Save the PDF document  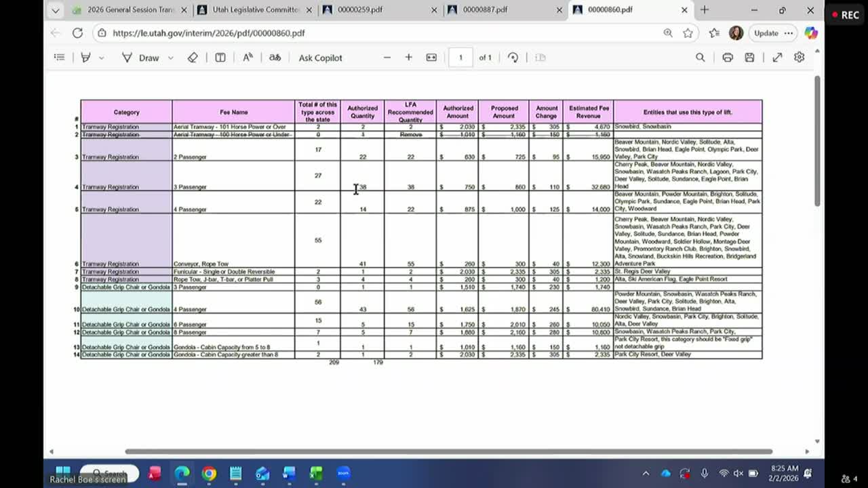[x=749, y=58]
